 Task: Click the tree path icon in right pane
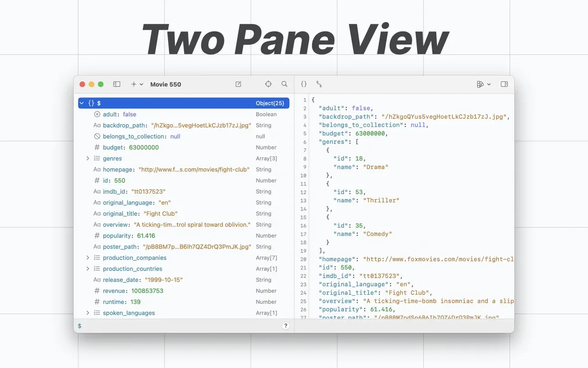pyautogui.click(x=319, y=84)
